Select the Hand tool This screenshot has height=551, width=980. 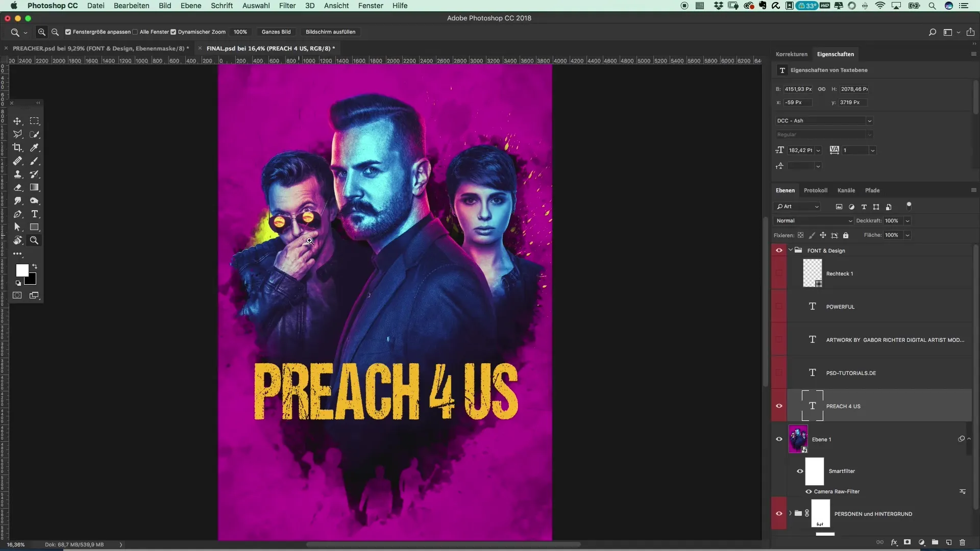(x=17, y=240)
